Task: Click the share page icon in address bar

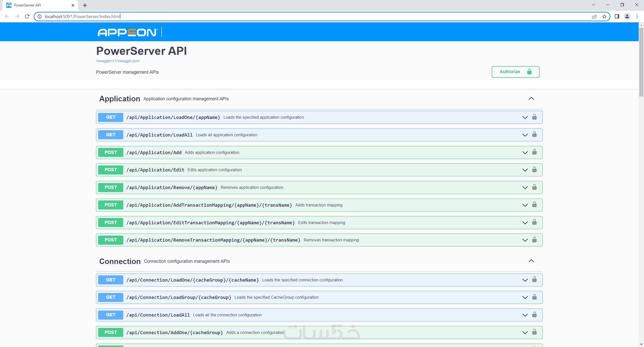Action: (594, 17)
